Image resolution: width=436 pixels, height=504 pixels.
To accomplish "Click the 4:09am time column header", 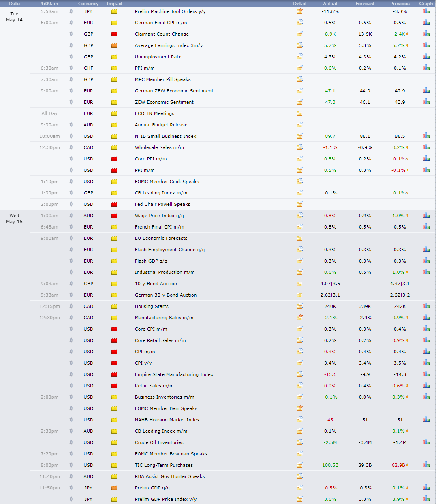I will (x=49, y=4).
